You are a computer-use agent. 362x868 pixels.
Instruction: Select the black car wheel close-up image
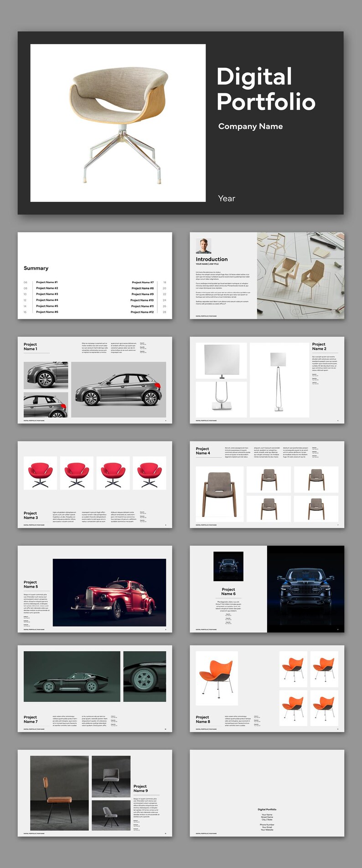click(x=145, y=676)
